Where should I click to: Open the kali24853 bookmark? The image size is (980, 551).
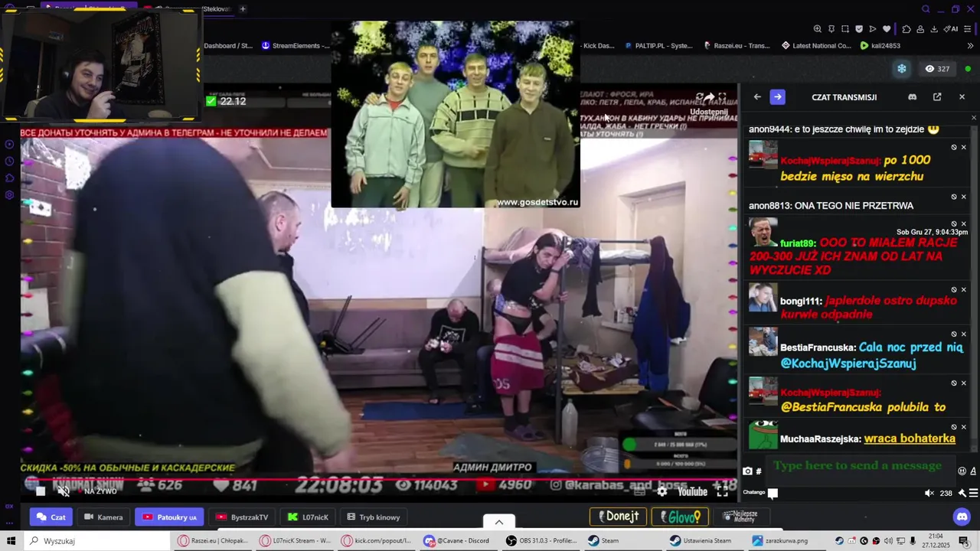880,46
